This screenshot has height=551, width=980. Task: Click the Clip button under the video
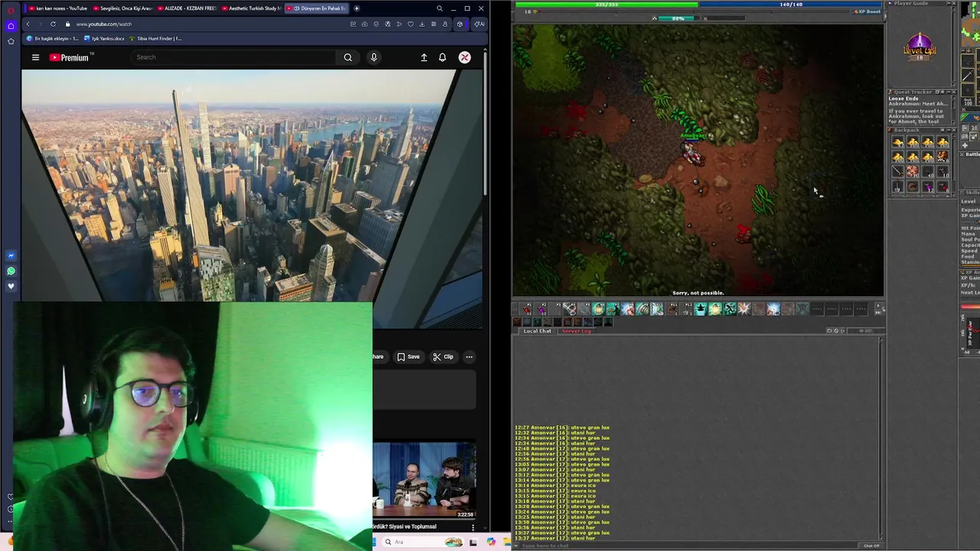click(443, 357)
